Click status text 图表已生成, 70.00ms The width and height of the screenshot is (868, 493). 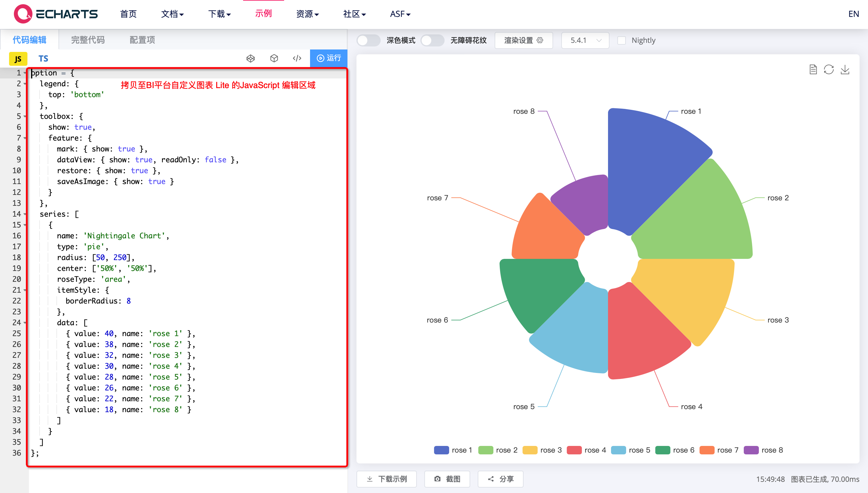[825, 479]
